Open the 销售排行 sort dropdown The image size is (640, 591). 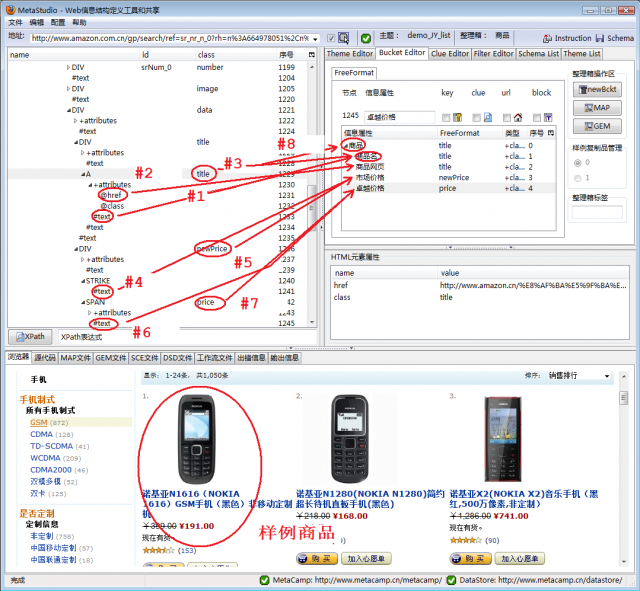coord(607,376)
